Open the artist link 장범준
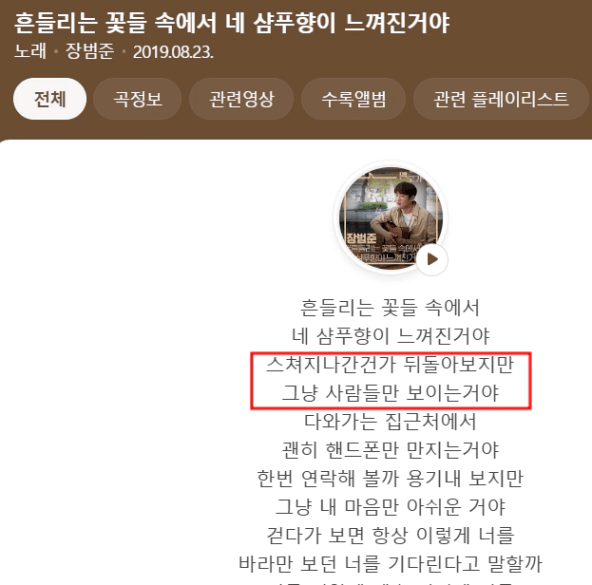Viewport: 592px width, 585px height. [x=89, y=51]
